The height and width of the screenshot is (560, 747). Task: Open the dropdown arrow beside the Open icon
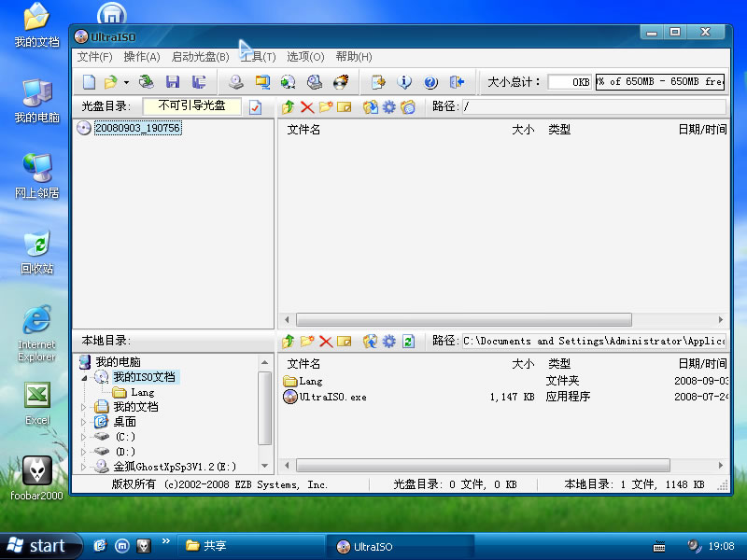[126, 82]
